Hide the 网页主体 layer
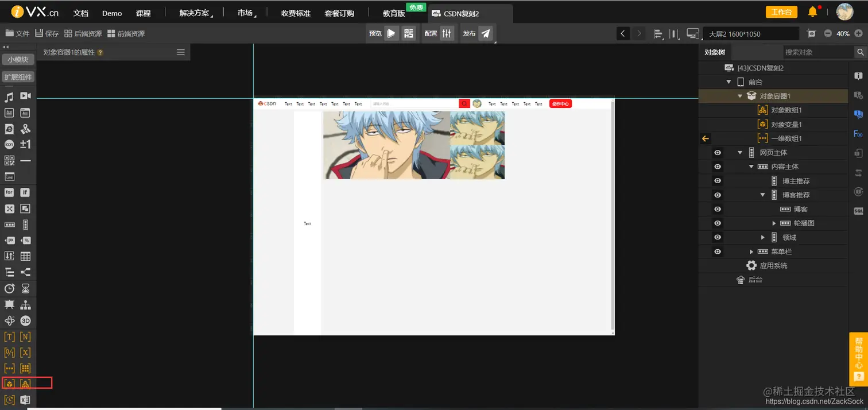 pos(717,152)
